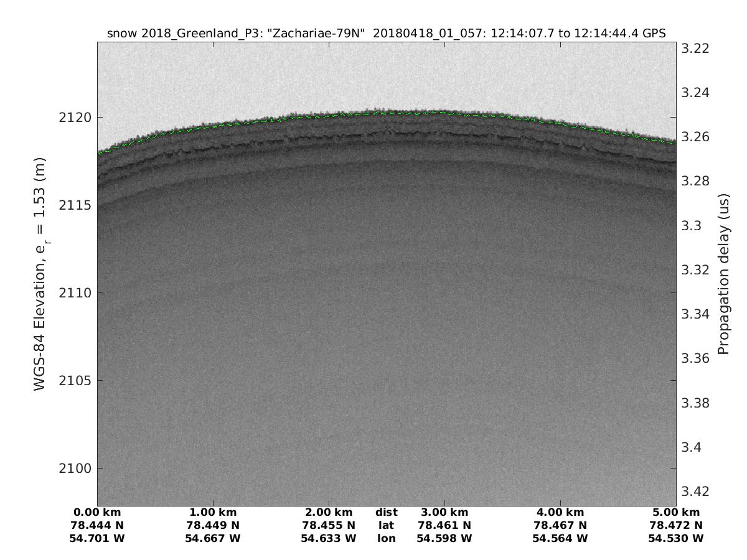Click latitude value '78.467 N'

pos(560,525)
